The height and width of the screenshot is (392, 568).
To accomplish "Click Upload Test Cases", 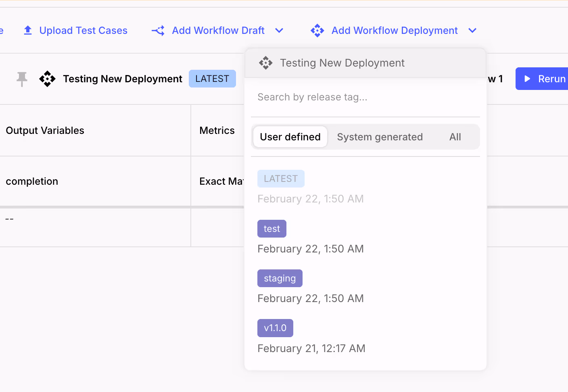I will click(83, 31).
